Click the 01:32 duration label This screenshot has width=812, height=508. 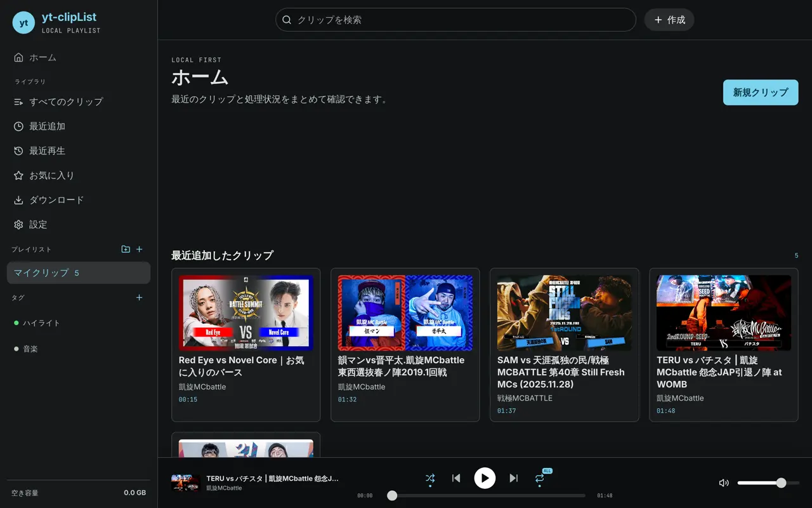coord(347,399)
